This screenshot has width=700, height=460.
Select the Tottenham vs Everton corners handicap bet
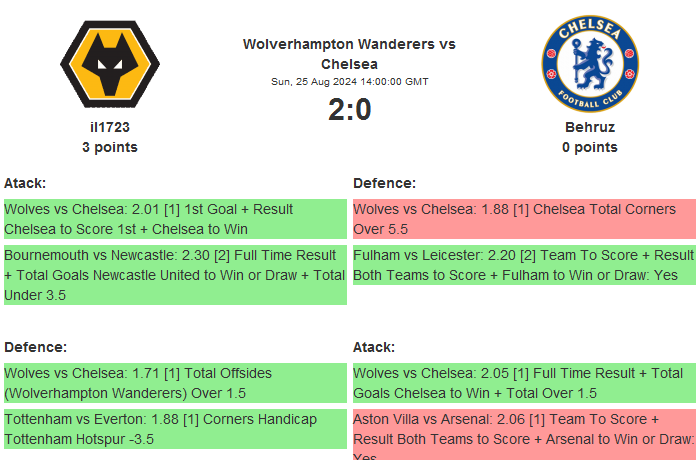coord(175,429)
